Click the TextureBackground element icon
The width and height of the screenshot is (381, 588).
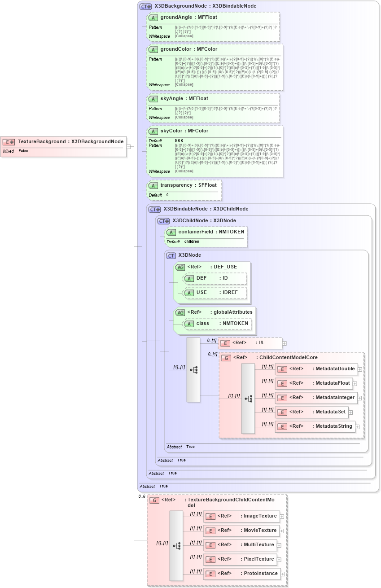click(9, 142)
